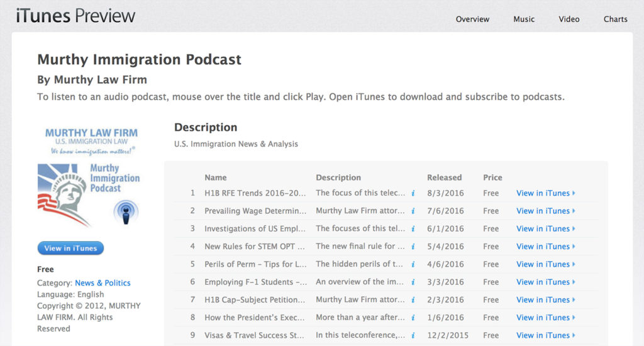Select episode title H1B Cap-Subject Petition…
This screenshot has height=346, width=644.
(x=255, y=299)
